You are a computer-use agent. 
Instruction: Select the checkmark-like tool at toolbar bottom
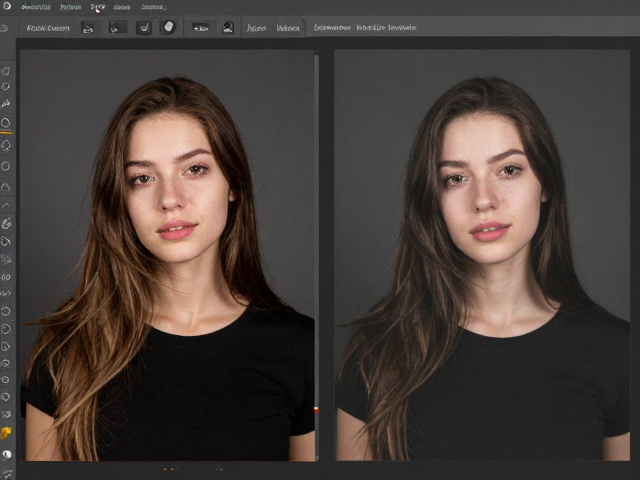[x=6, y=474]
